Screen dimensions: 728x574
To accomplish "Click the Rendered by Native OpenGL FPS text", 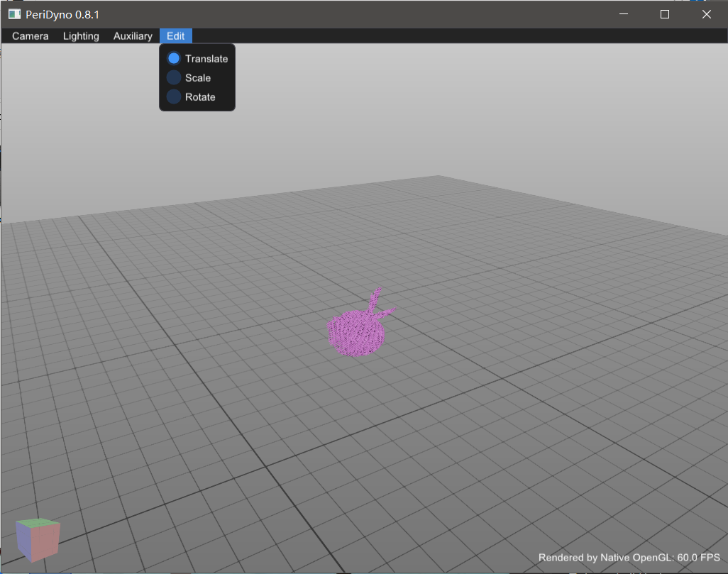I will (629, 558).
